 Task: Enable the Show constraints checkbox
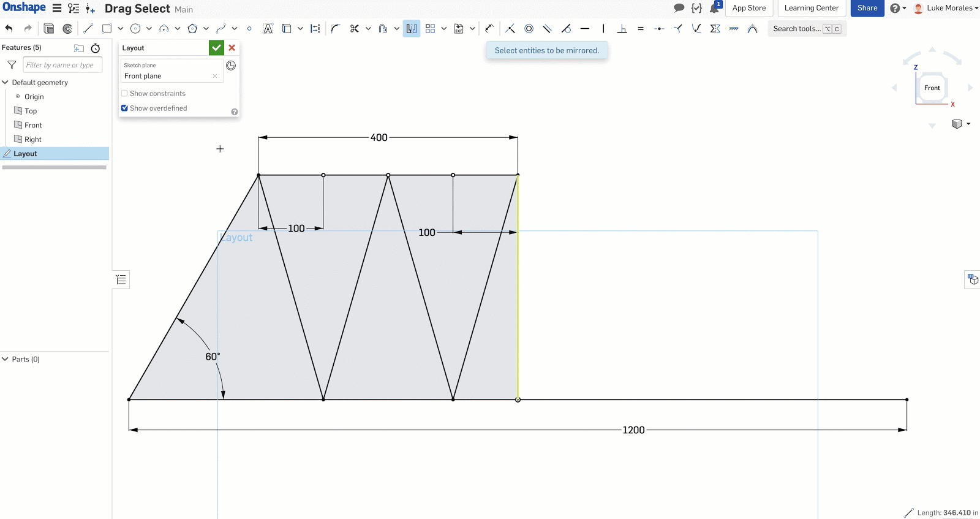[x=125, y=94]
